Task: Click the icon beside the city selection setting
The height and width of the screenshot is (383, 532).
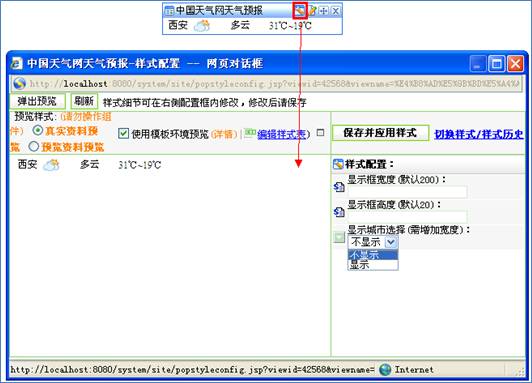Action: pyautogui.click(x=339, y=237)
